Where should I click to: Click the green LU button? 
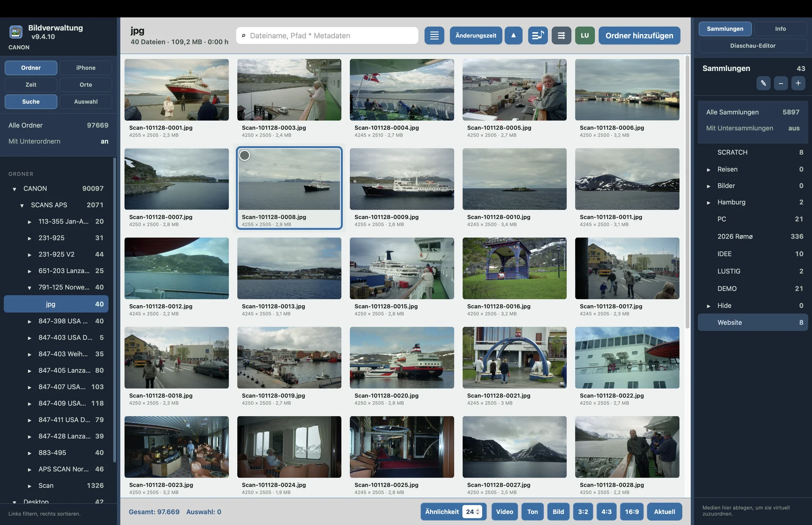585,36
